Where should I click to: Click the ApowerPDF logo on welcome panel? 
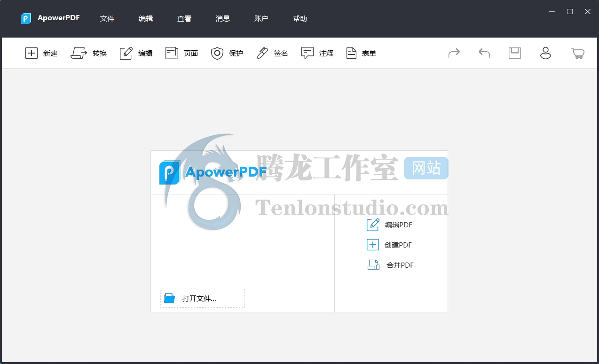coord(213,172)
